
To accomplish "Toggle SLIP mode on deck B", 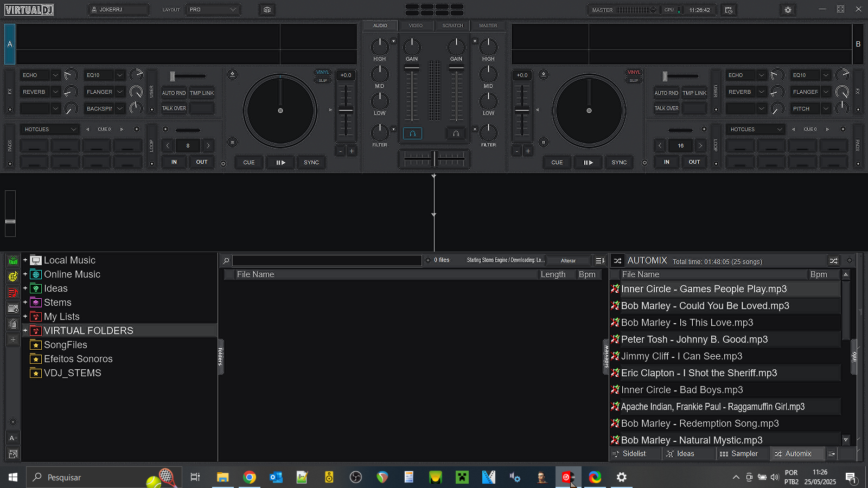I will (x=634, y=80).
